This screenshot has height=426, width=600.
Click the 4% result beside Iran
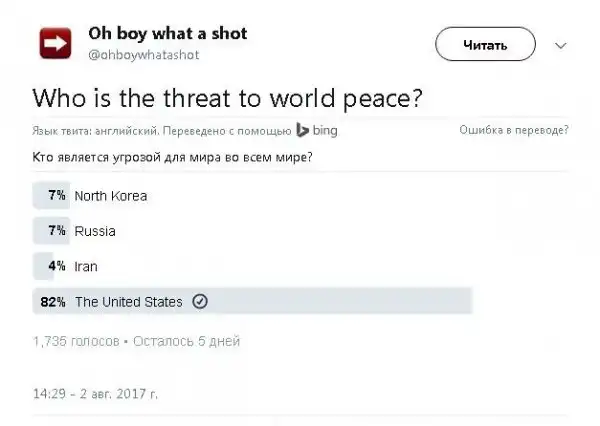pos(56,267)
